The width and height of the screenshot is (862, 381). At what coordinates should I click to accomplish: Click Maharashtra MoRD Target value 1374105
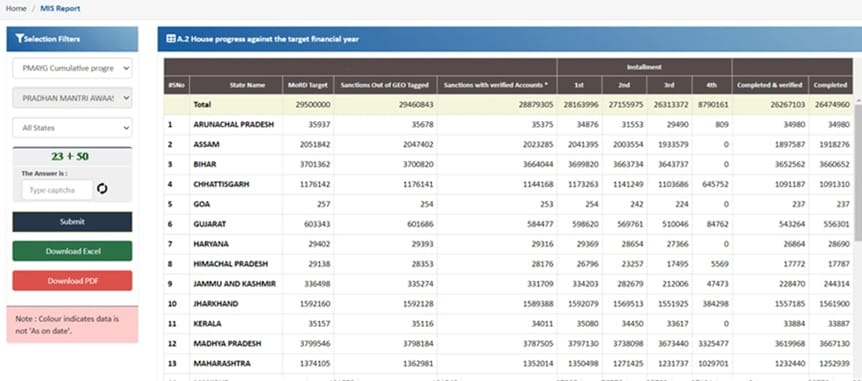click(x=315, y=363)
